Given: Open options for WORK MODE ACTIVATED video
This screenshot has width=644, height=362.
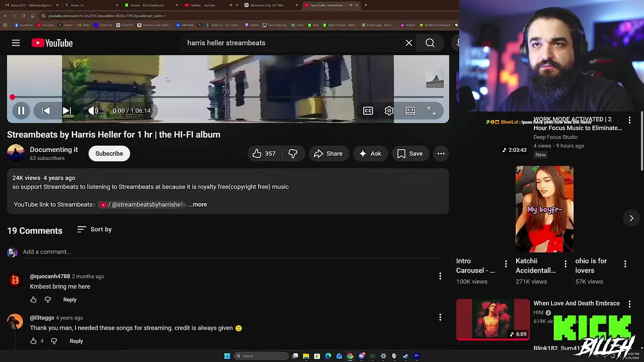Looking at the screenshot, I should (x=629, y=120).
